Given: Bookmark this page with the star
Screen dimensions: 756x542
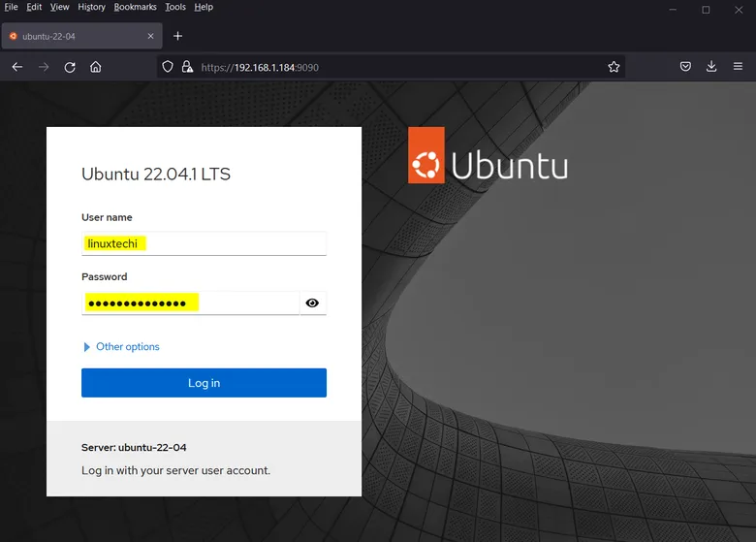Looking at the screenshot, I should pyautogui.click(x=614, y=67).
